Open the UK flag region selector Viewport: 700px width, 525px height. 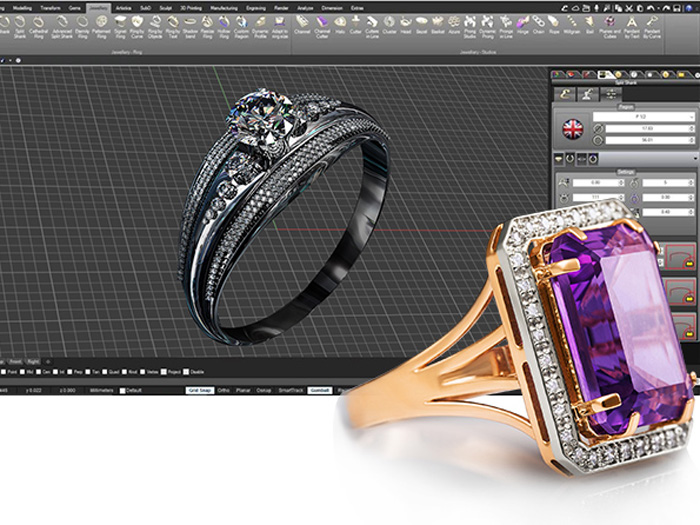point(572,129)
